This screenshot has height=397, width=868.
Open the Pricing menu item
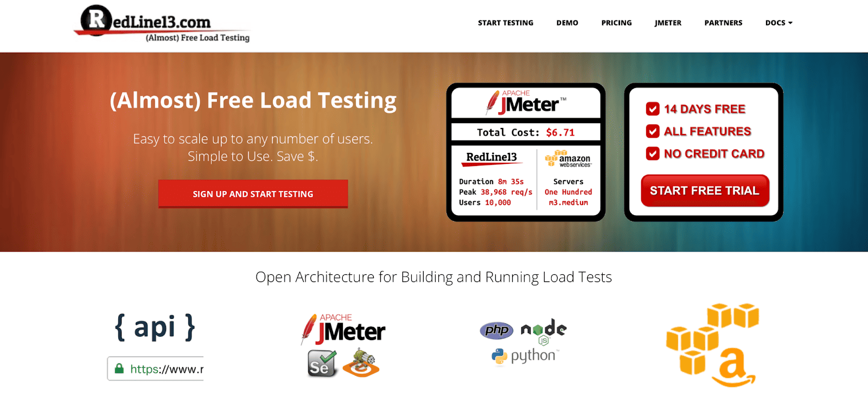[x=616, y=23]
